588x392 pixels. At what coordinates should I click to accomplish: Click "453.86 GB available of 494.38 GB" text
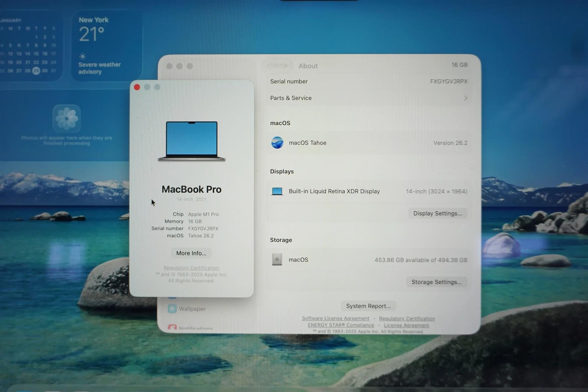(421, 260)
